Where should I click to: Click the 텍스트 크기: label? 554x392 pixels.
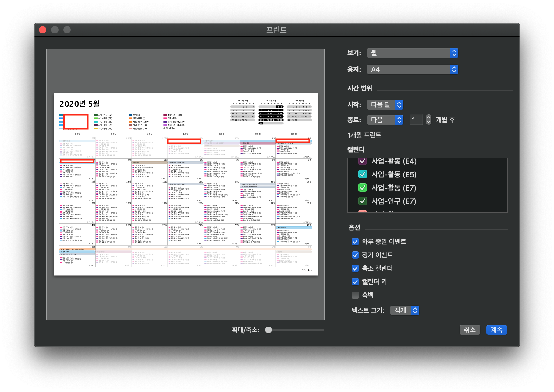pyautogui.click(x=368, y=310)
